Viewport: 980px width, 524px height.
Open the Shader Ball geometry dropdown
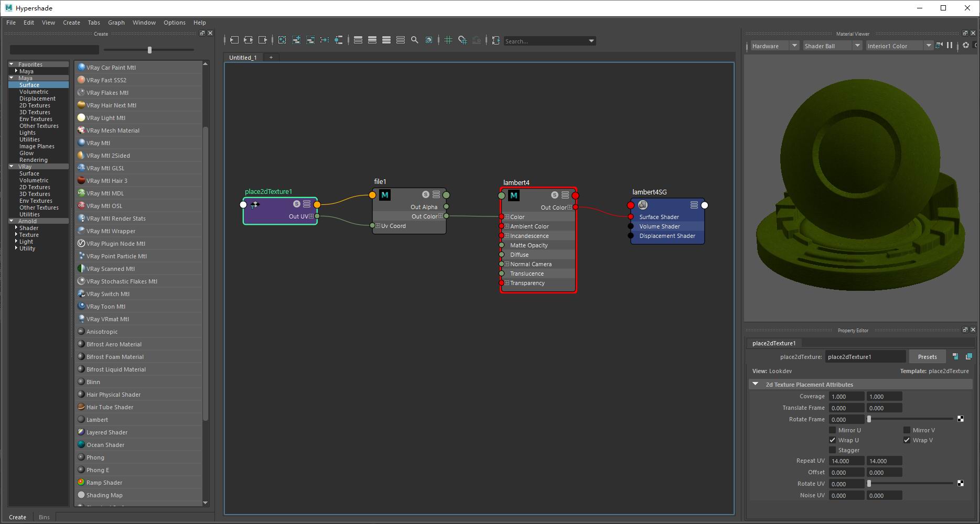coord(832,46)
